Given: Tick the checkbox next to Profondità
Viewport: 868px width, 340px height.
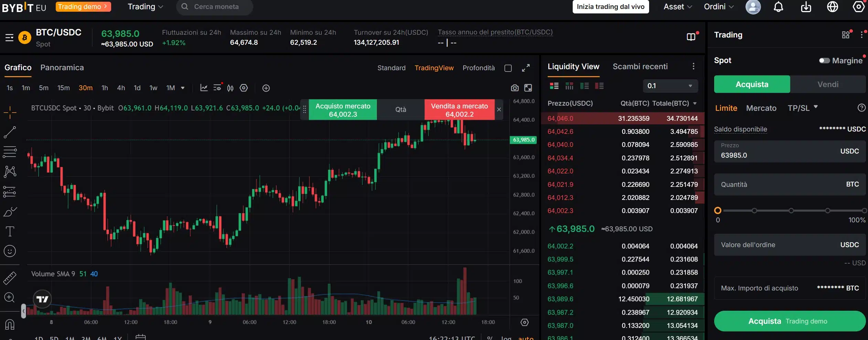Looking at the screenshot, I should (508, 68).
